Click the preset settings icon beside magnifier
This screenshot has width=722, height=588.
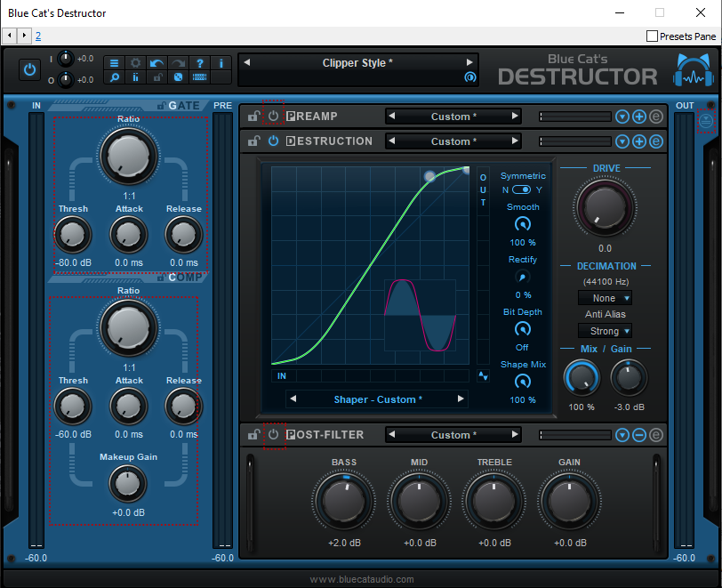pos(135,77)
